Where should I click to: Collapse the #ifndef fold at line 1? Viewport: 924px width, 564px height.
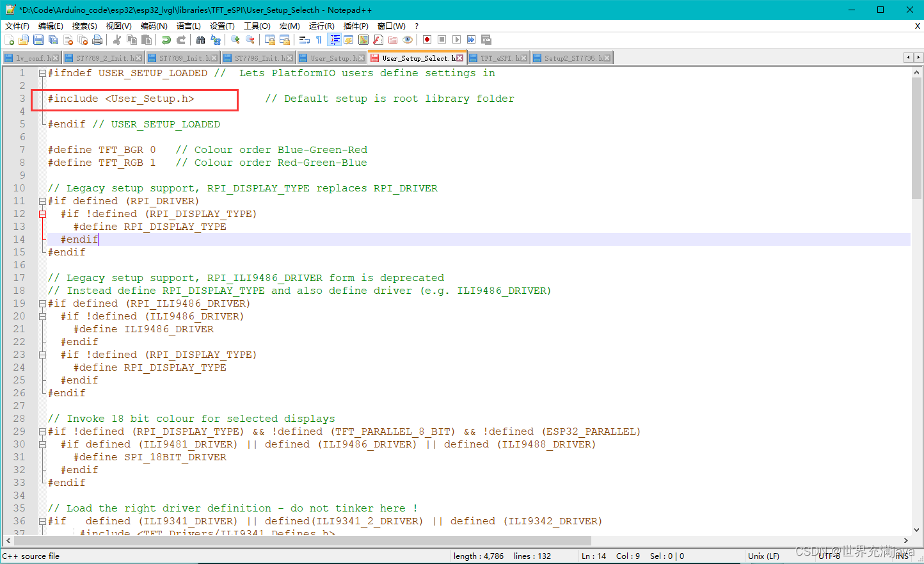42,73
